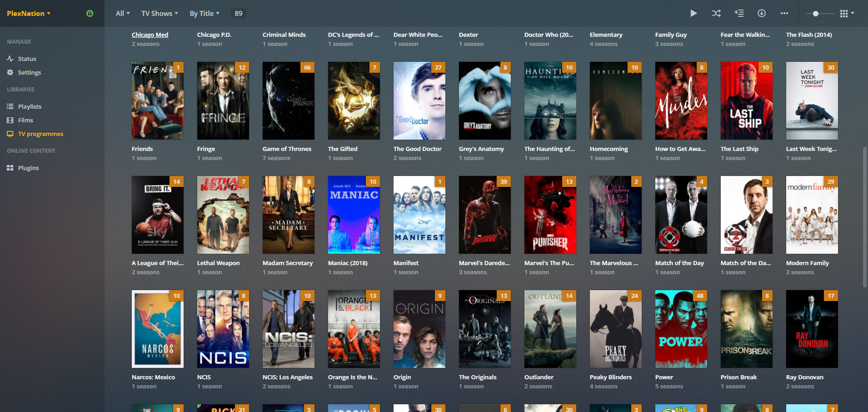The height and width of the screenshot is (412, 868).
Task: Open the Criminal Minds title link
Action: click(284, 35)
